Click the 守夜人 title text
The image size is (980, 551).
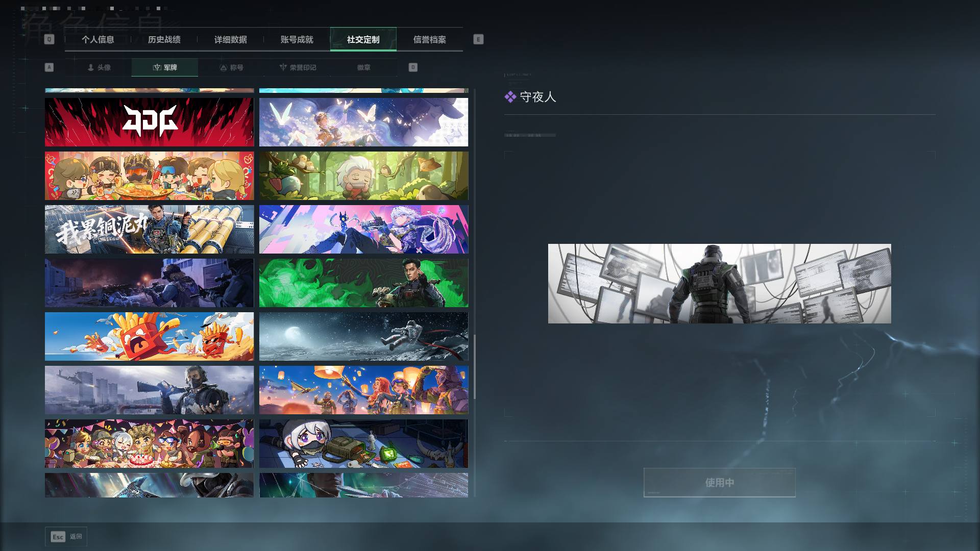[537, 97]
